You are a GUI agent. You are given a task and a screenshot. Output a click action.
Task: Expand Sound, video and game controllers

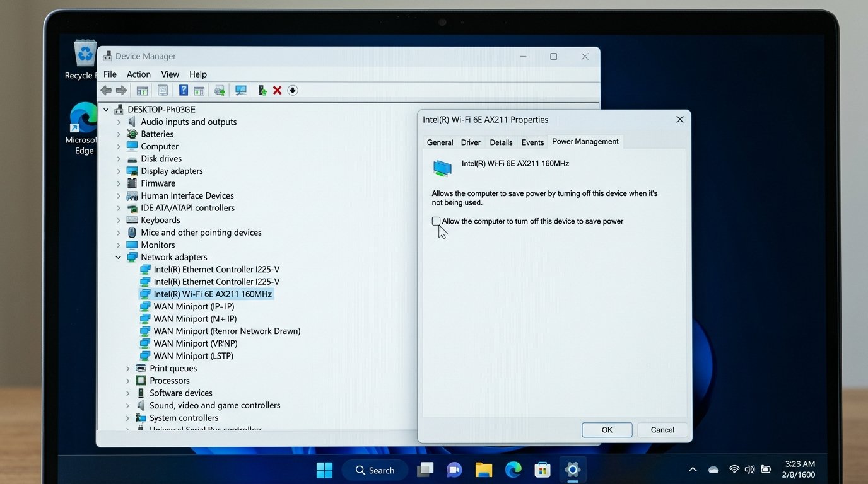(x=127, y=406)
